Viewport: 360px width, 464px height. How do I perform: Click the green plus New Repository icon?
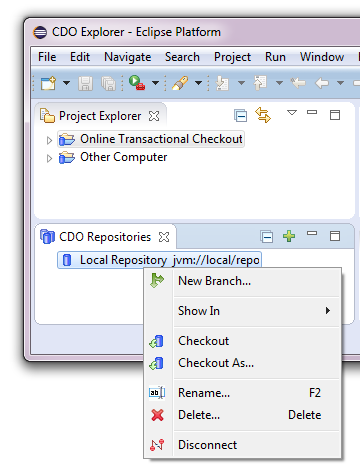click(x=289, y=236)
